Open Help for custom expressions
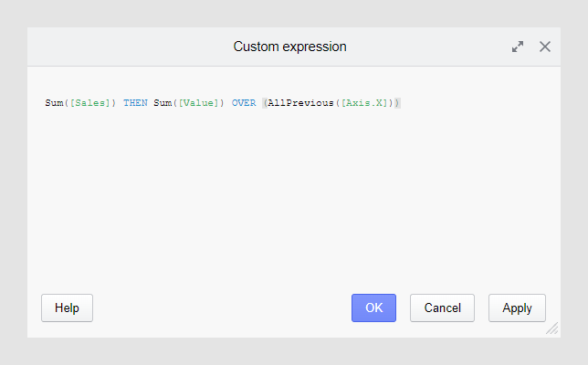The height and width of the screenshot is (365, 588). click(67, 308)
